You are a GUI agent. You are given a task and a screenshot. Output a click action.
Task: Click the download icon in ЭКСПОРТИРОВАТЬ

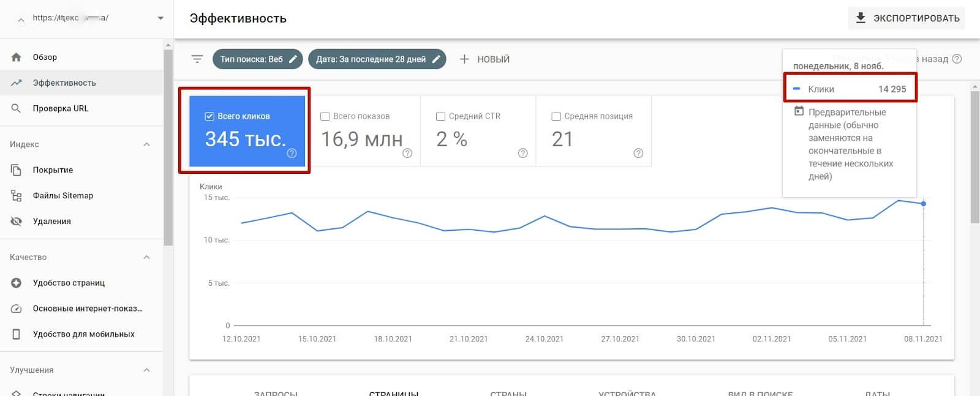(x=861, y=18)
